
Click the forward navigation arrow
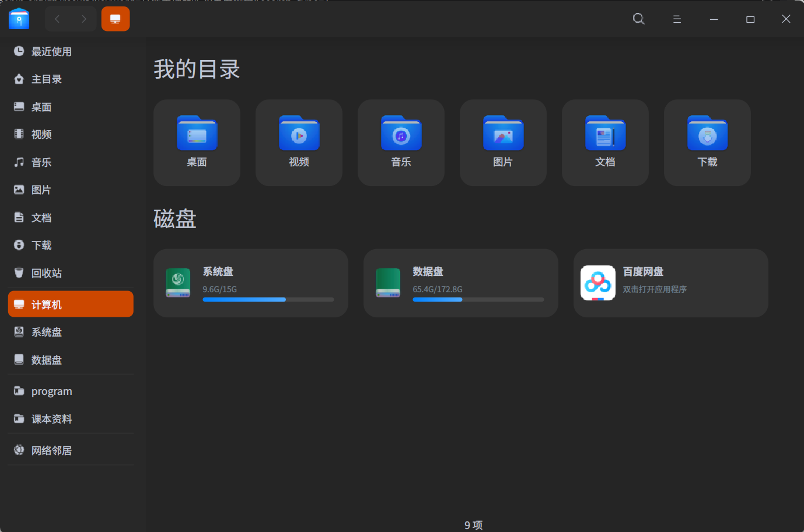coord(85,19)
